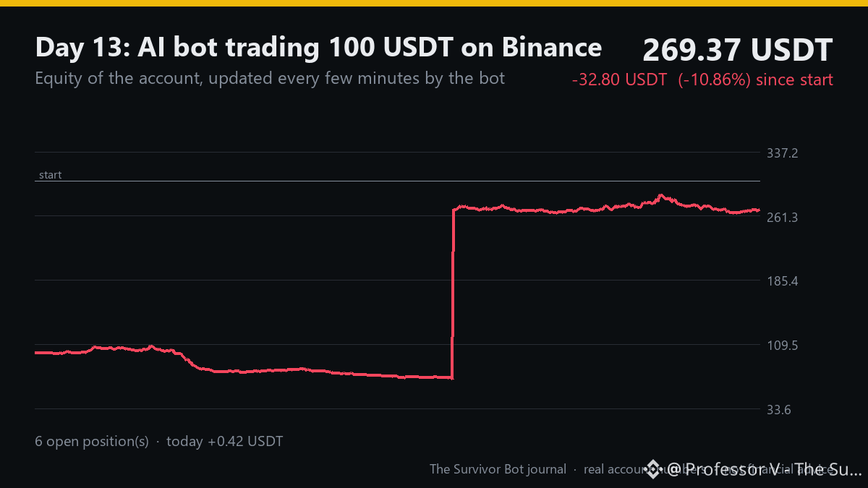Screen dimensions: 868x488
Task: Click the 'start' baseline label
Action: (50, 175)
